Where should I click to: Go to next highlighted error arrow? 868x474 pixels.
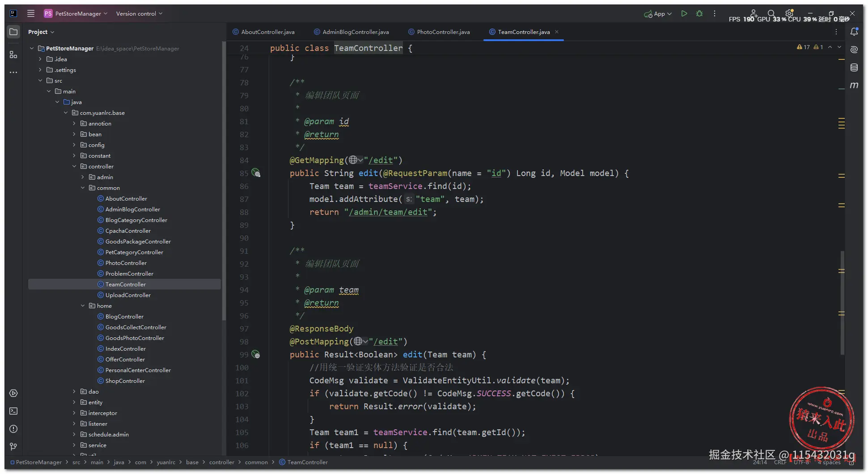pos(839,47)
